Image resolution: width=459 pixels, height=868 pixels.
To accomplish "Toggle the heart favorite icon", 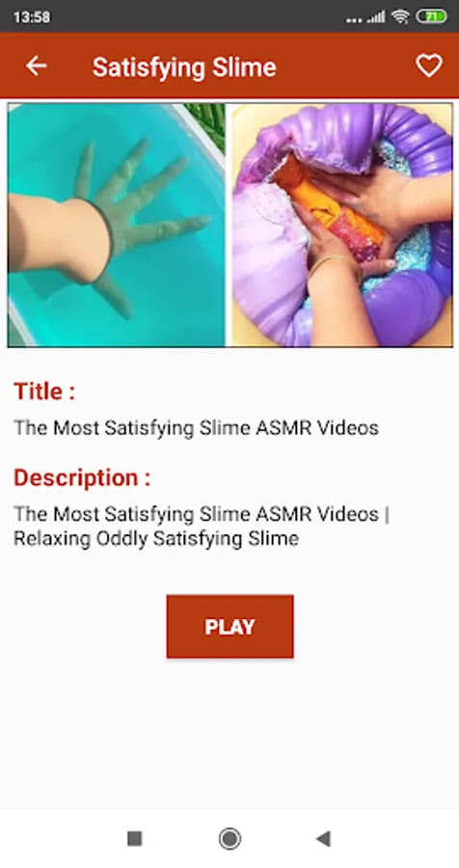I will click(x=429, y=66).
